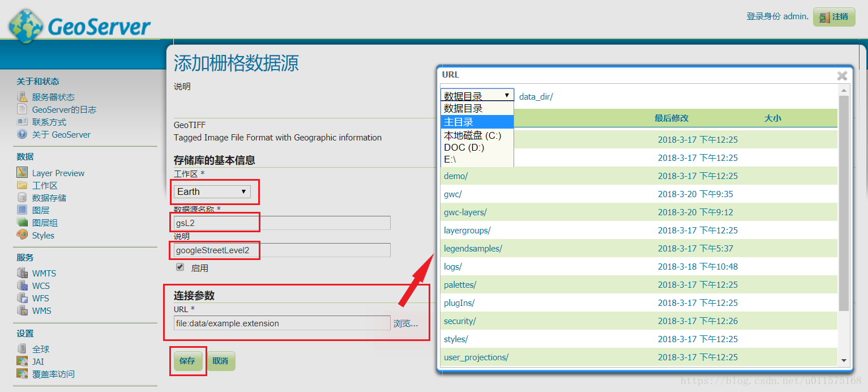Focus the URL connection parameter field
Screen dimensions: 868x392
pyautogui.click(x=282, y=323)
